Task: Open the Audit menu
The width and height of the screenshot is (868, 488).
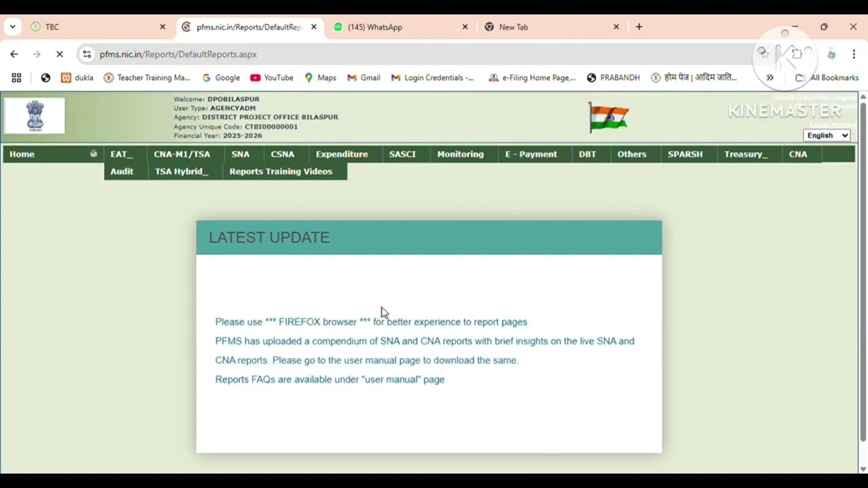Action: pyautogui.click(x=122, y=171)
